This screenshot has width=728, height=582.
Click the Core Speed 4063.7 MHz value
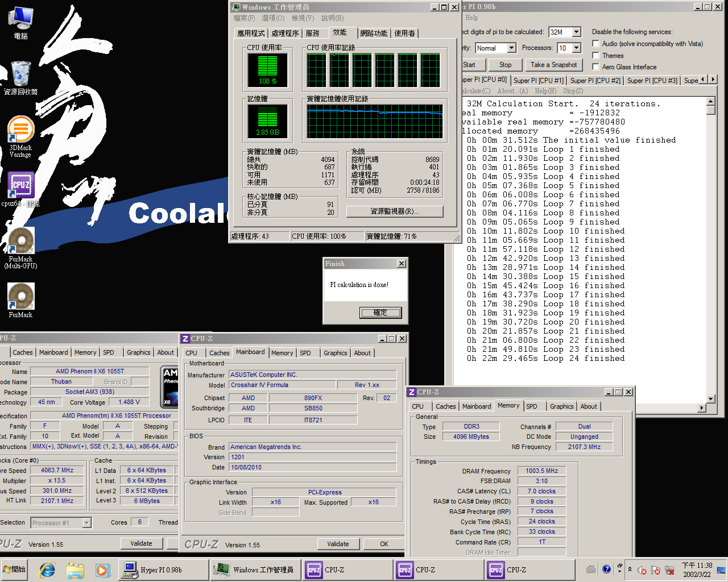tap(57, 471)
